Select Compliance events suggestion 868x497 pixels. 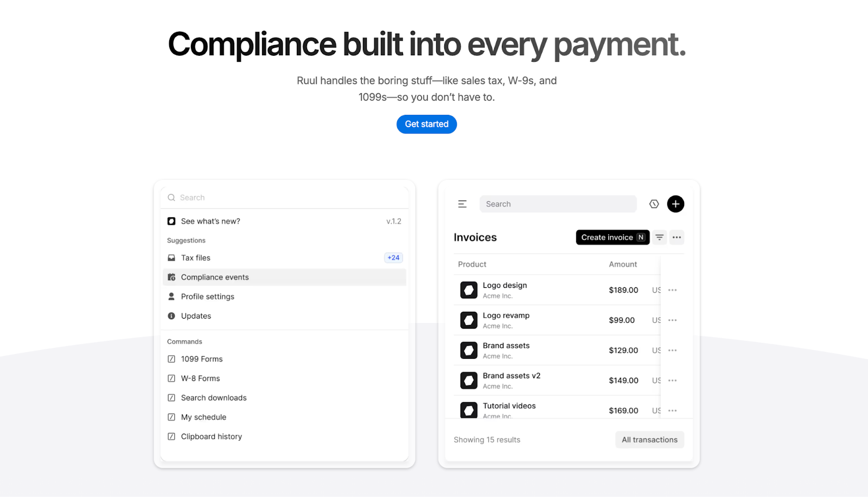[284, 277]
